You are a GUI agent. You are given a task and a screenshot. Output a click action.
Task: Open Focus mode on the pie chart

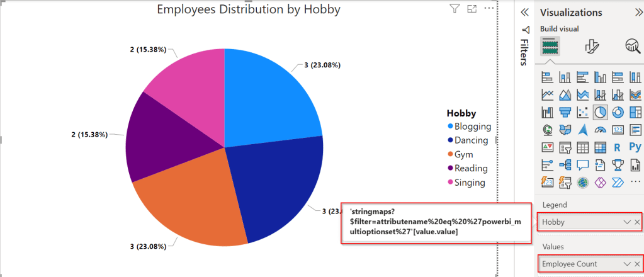472,9
